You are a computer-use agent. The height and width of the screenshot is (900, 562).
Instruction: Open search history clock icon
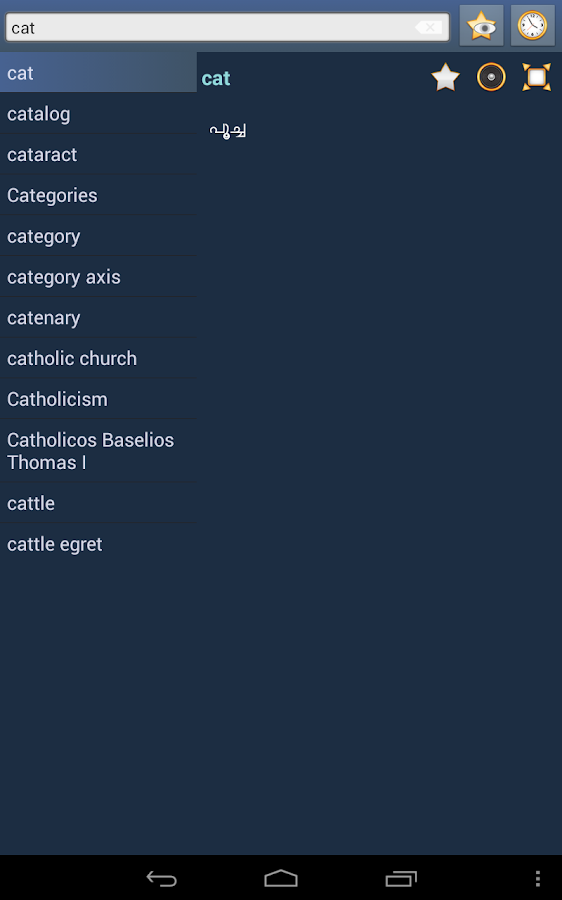pyautogui.click(x=532, y=26)
